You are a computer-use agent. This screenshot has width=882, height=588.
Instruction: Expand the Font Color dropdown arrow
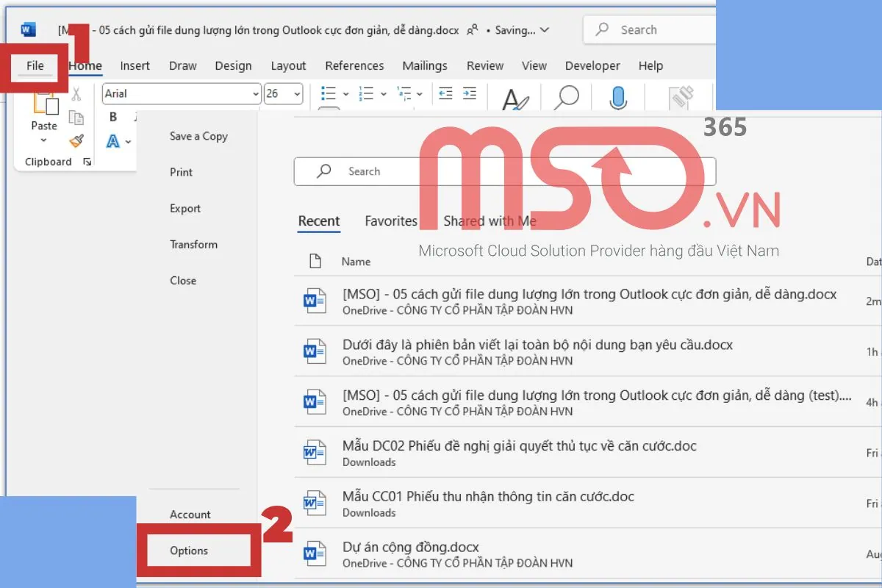[126, 141]
